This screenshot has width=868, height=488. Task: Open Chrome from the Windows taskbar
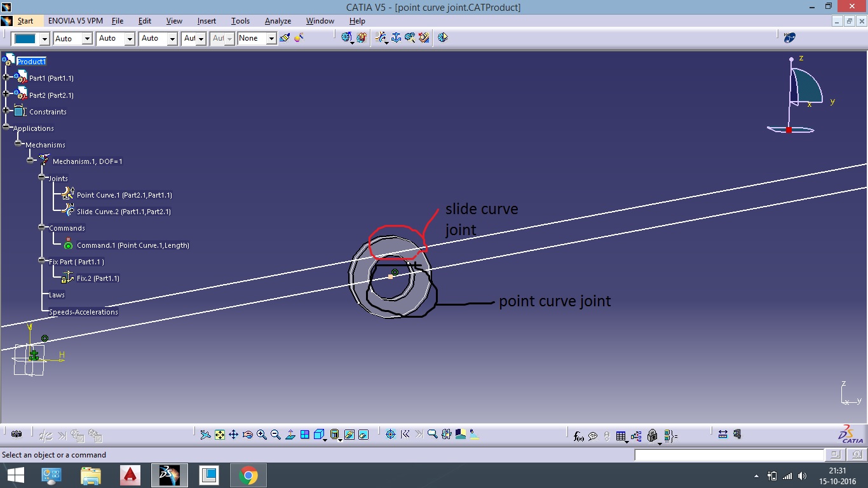248,475
